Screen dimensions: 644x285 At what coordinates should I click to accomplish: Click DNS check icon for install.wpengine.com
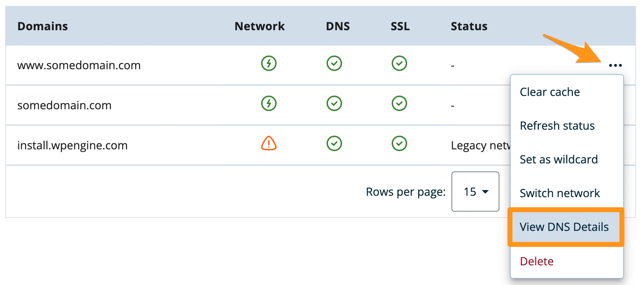334,143
